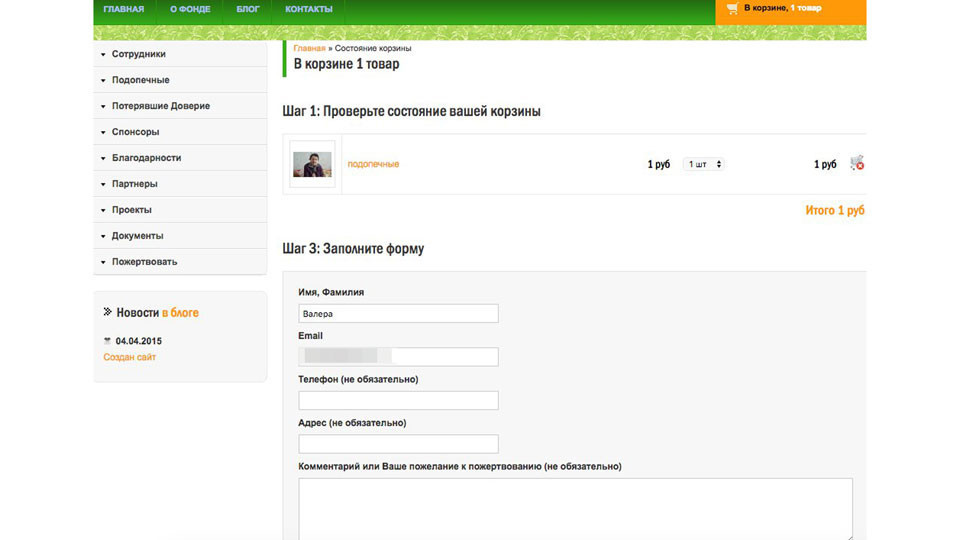The height and width of the screenshot is (540, 960).
Task: Click into the Адрес input field
Action: (x=399, y=444)
